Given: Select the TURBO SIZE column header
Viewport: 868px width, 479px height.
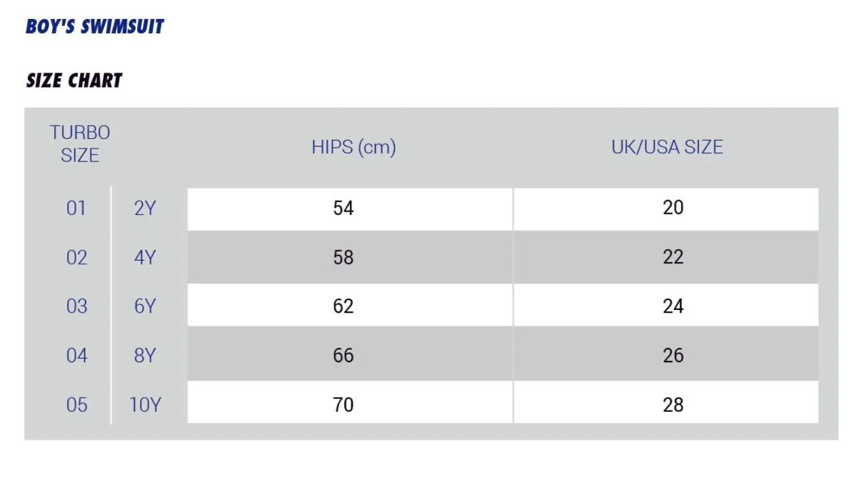Looking at the screenshot, I should (80, 144).
